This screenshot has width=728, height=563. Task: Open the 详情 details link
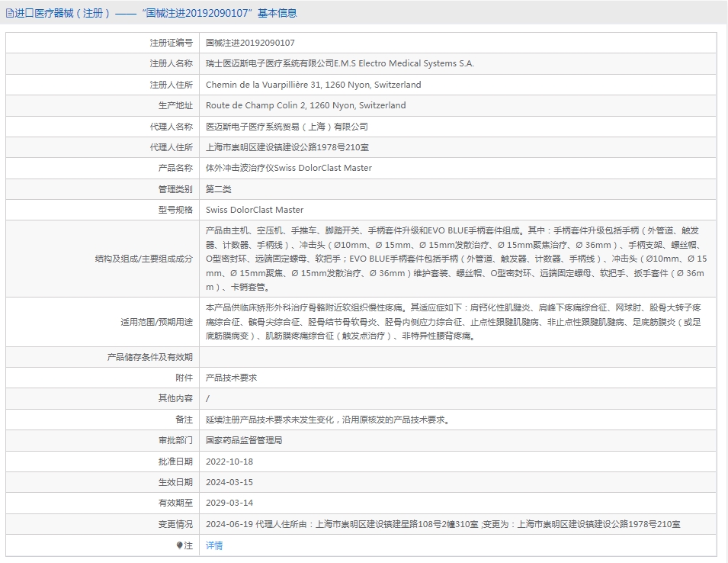tap(214, 545)
